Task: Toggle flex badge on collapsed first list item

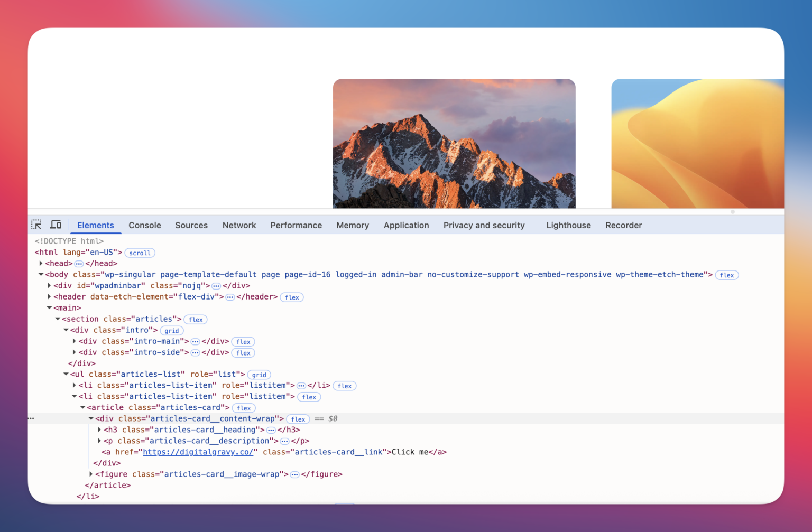Action: (345, 386)
